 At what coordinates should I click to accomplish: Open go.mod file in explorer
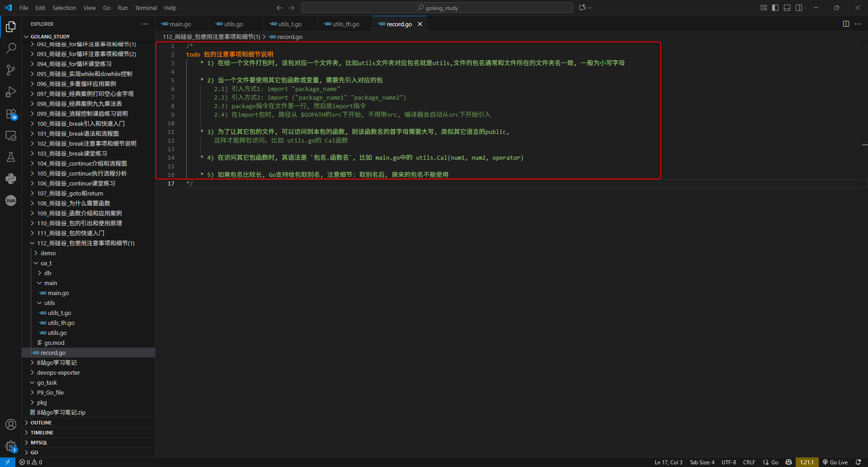[88, 343]
